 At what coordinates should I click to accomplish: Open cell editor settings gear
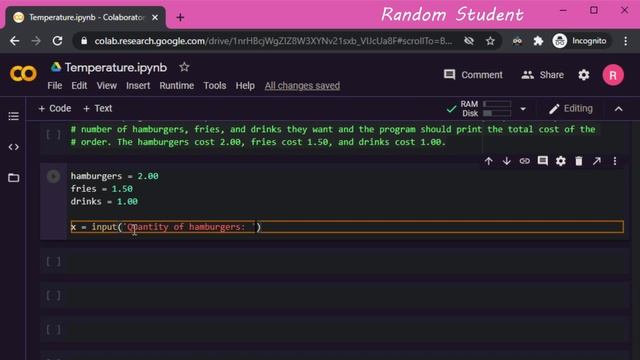[x=561, y=161]
